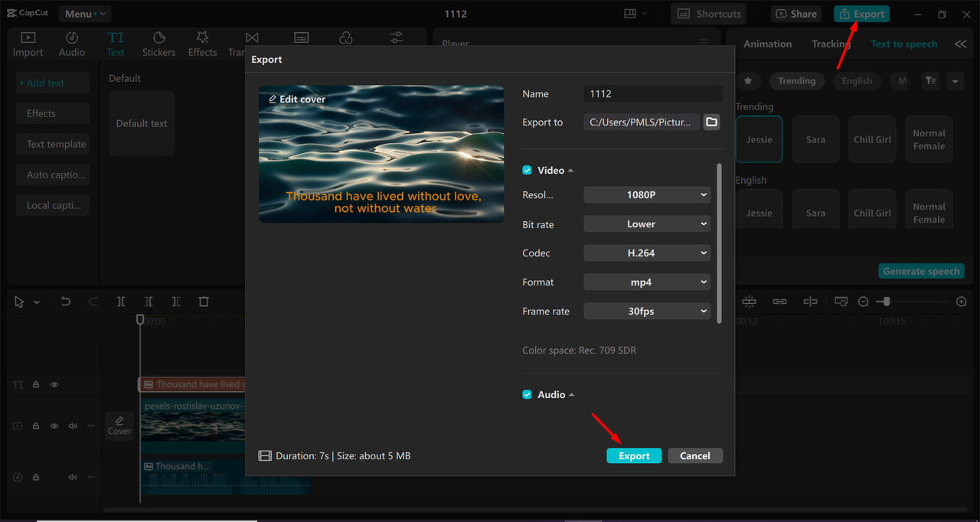Open the Resolution dropdown showing 1080P
Screen dimensions: 980x522
[x=647, y=195]
